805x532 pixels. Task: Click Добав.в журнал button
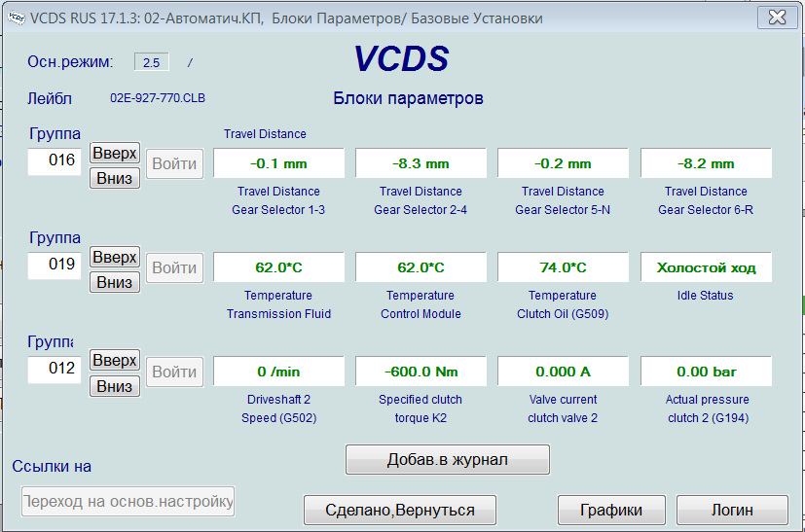coord(448,460)
